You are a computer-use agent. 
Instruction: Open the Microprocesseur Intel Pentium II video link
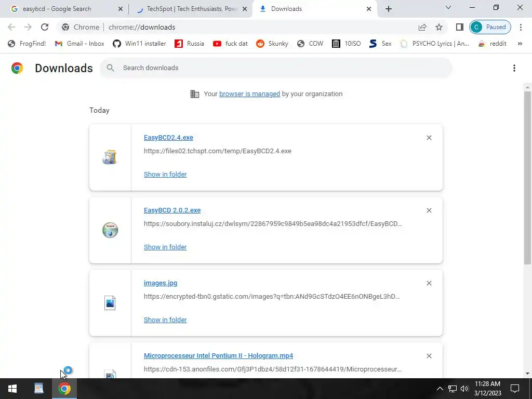219,356
